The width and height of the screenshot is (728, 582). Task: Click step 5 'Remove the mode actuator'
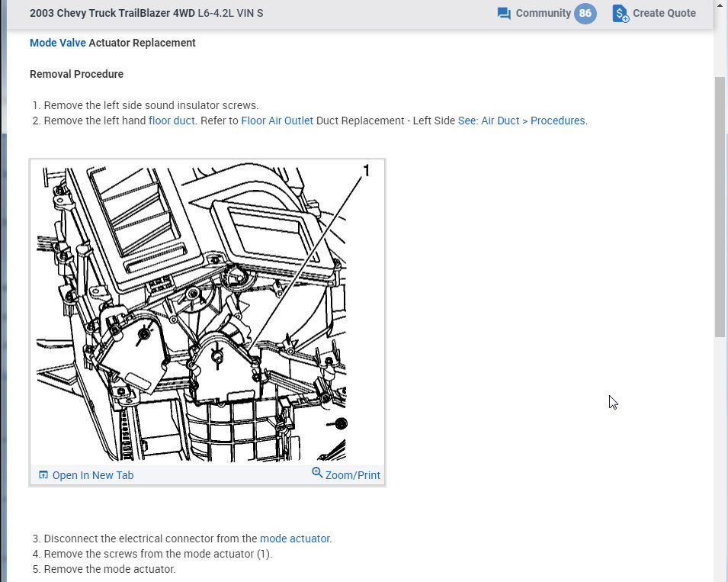[x=110, y=570]
